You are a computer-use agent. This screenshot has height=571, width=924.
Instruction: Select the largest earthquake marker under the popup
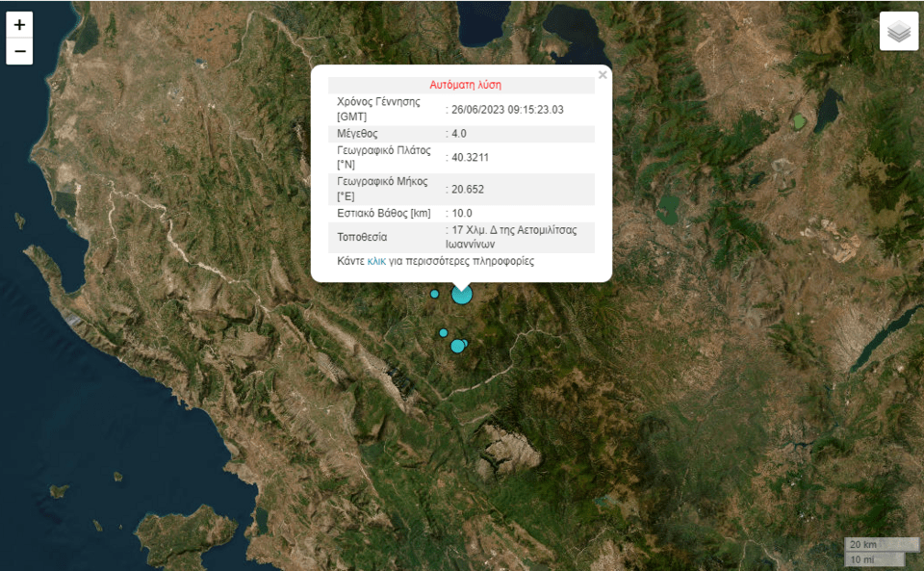point(462,294)
